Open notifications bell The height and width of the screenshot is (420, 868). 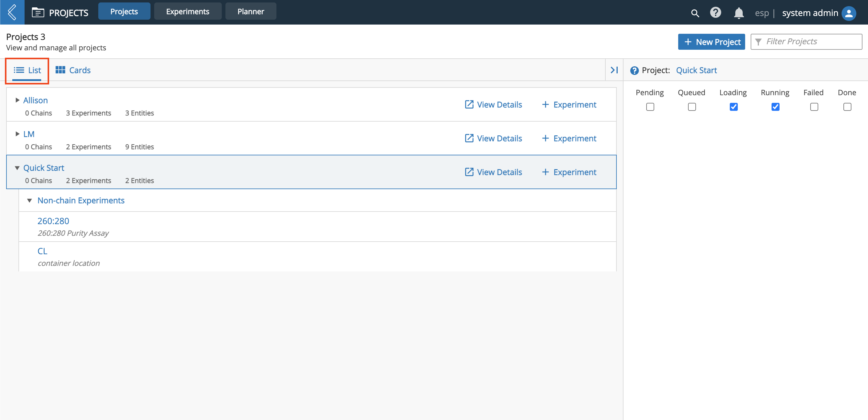(739, 13)
